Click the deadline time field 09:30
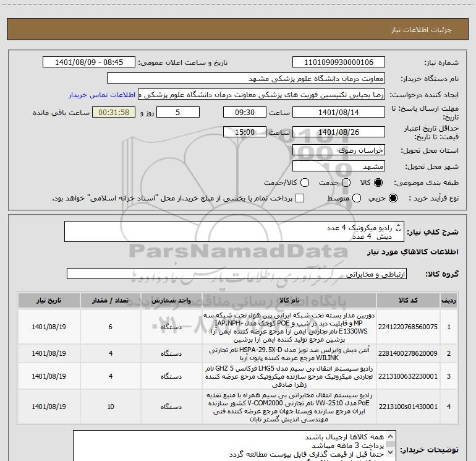The image size is (476, 461). pyautogui.click(x=245, y=112)
